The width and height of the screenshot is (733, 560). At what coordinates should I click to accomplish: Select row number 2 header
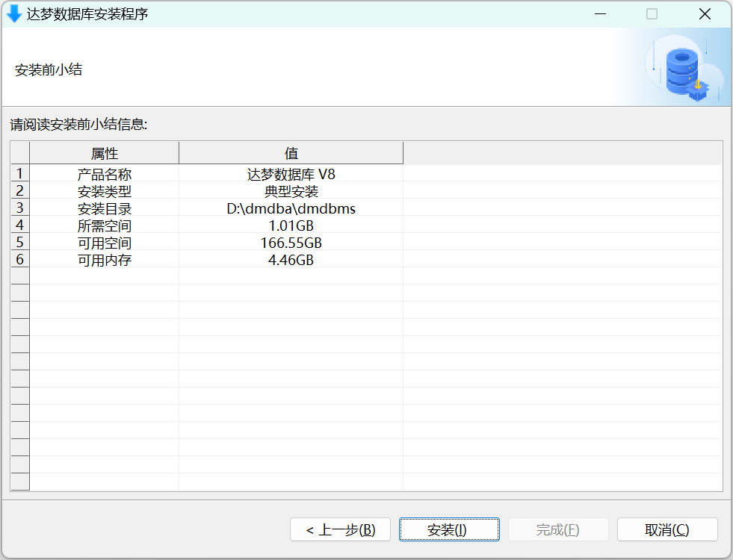pyautogui.click(x=20, y=190)
